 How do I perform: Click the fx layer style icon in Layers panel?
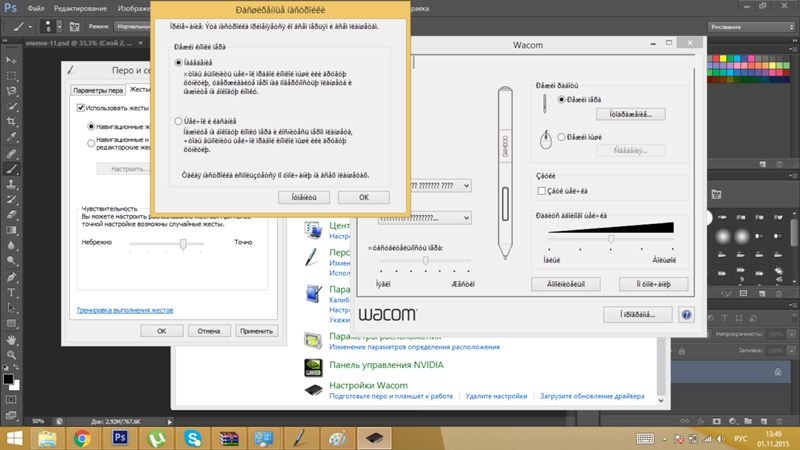pos(701,421)
